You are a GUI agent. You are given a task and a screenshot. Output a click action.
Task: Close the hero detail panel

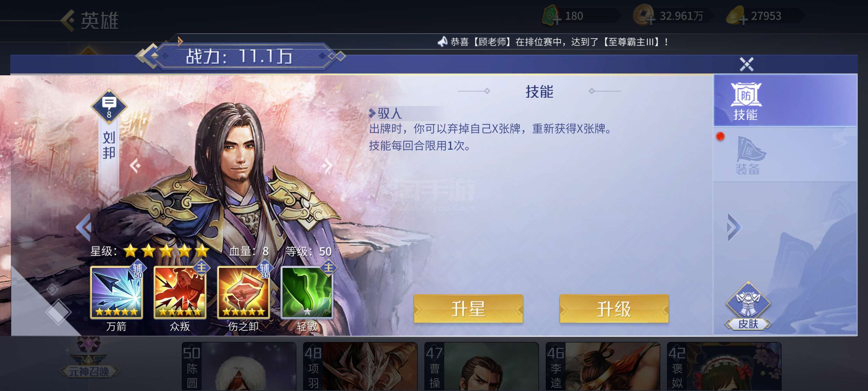point(746,64)
